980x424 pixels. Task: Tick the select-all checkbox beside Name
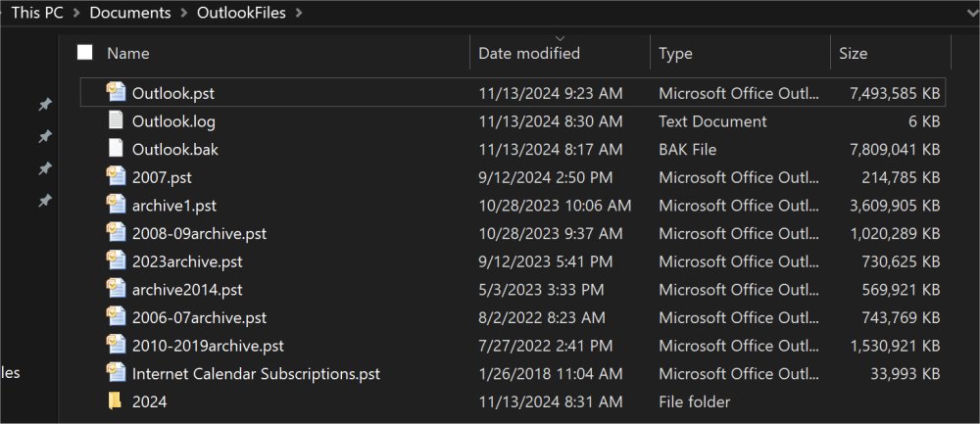pyautogui.click(x=85, y=53)
